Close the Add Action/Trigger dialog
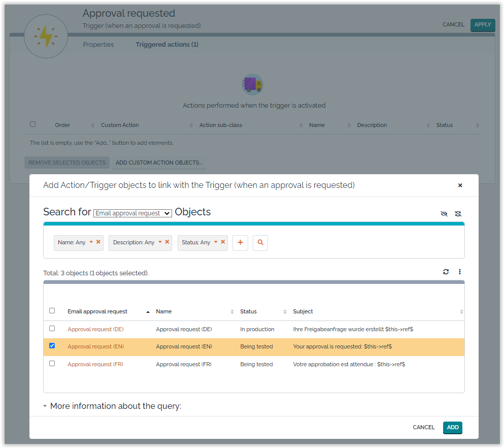 [x=460, y=185]
